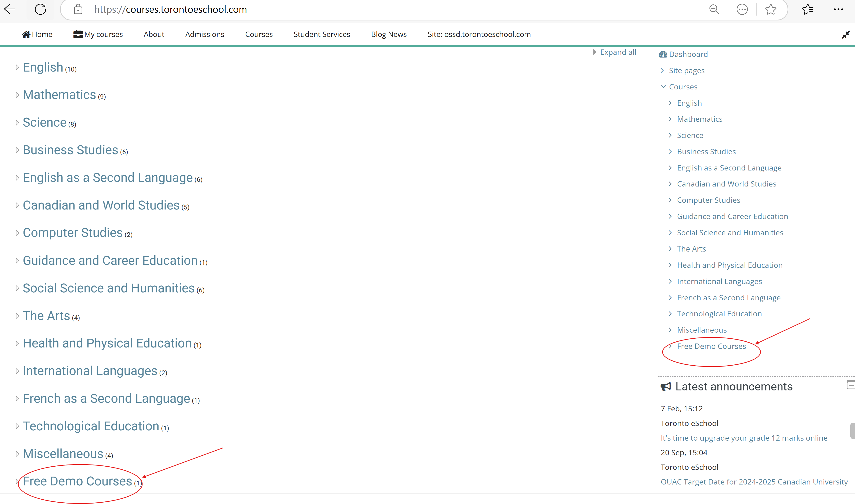Click the Site Pages item in sidebar
This screenshot has width=855, height=504.
(x=687, y=70)
